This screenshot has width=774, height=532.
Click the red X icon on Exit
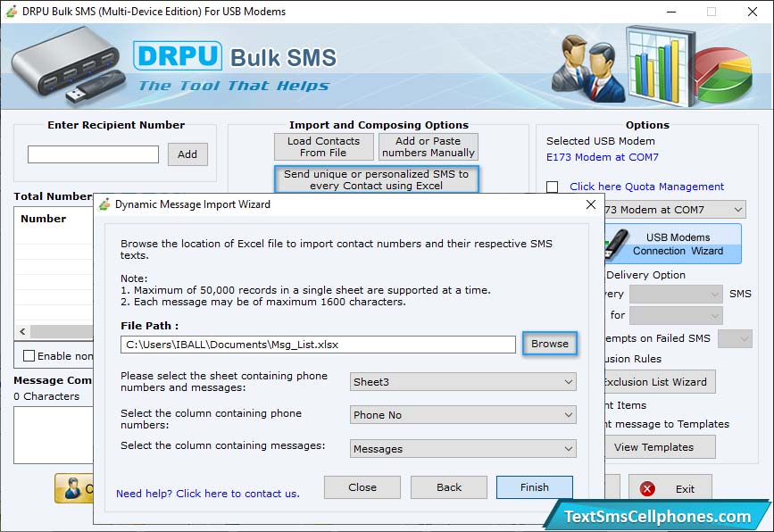point(647,488)
